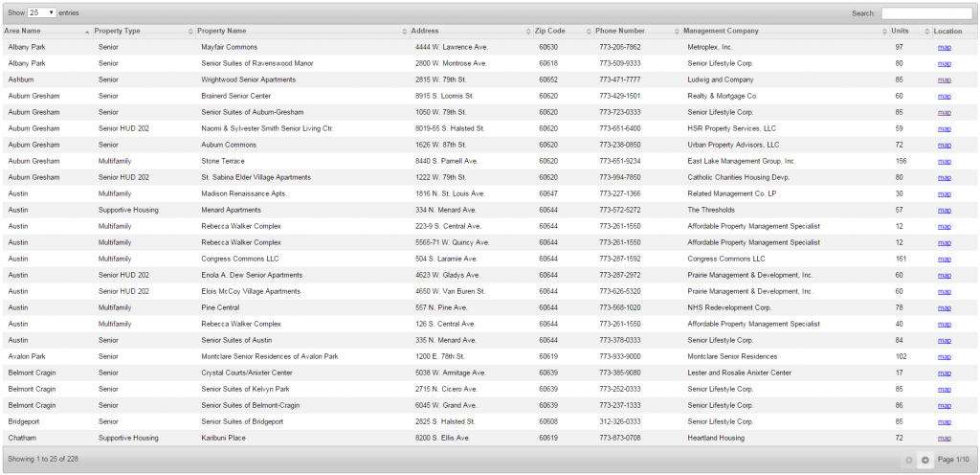
Task: Go to the next page of results
Action: click(x=925, y=461)
